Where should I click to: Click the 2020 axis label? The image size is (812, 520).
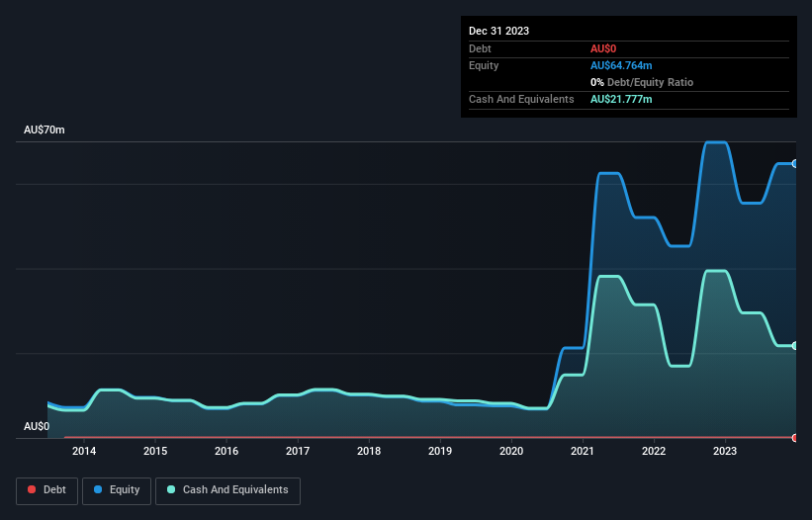coord(511,451)
